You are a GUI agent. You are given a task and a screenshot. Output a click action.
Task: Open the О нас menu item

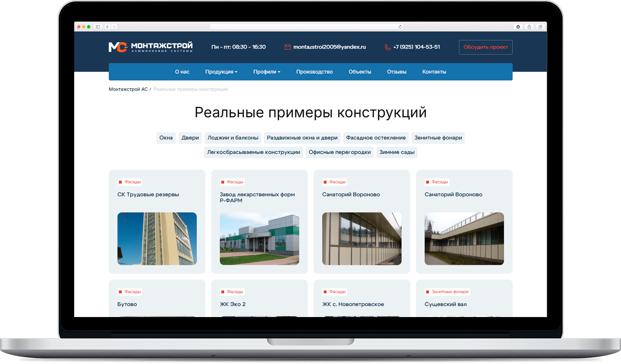pos(182,72)
